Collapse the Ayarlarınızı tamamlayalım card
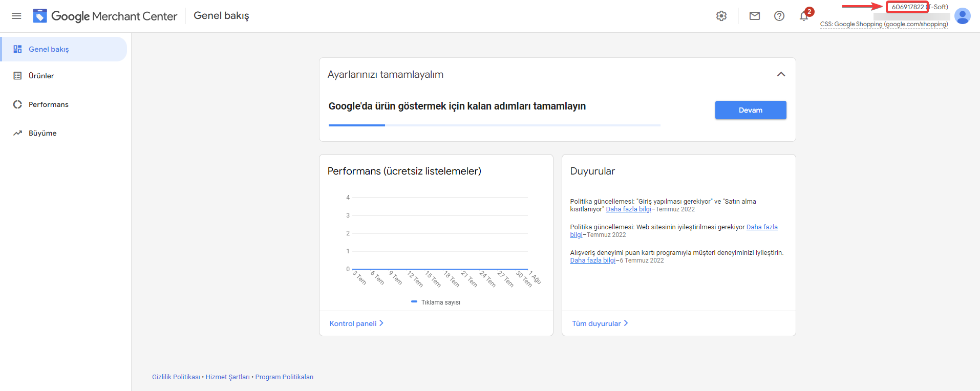 pos(781,74)
